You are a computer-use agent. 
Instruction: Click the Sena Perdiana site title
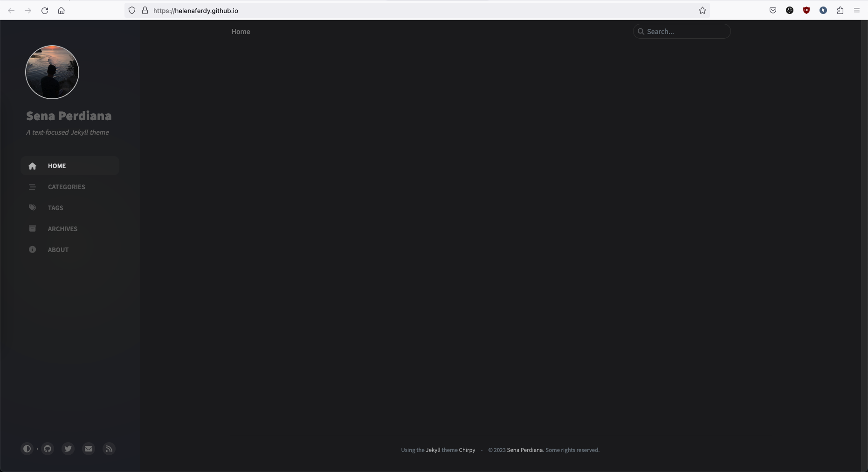point(69,116)
